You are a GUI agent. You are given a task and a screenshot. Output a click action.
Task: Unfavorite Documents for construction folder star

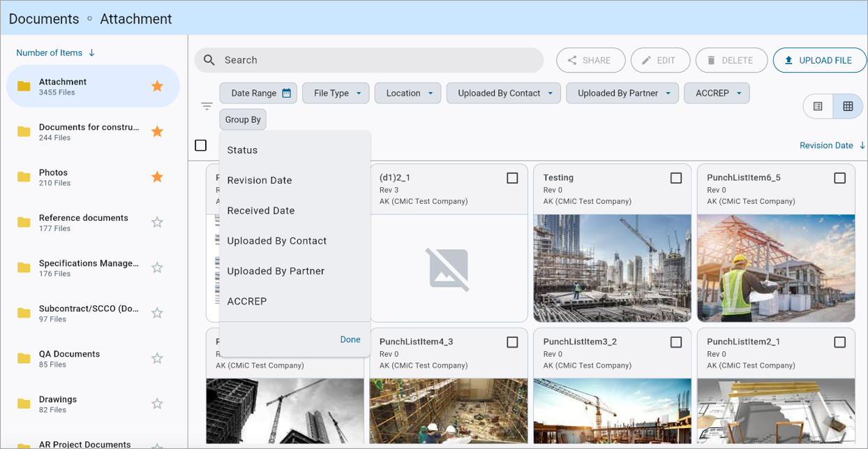click(157, 131)
